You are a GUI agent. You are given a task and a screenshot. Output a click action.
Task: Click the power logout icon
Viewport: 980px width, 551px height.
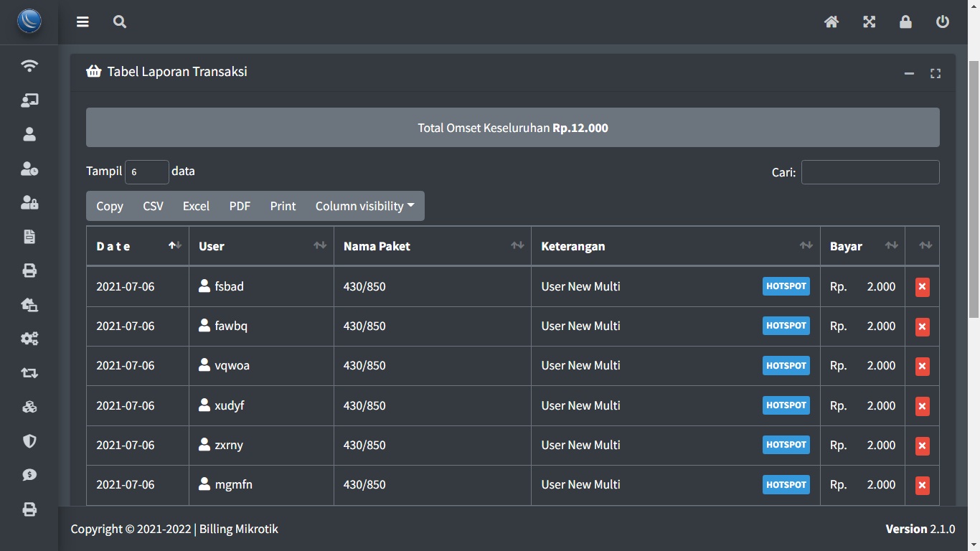[x=943, y=22]
